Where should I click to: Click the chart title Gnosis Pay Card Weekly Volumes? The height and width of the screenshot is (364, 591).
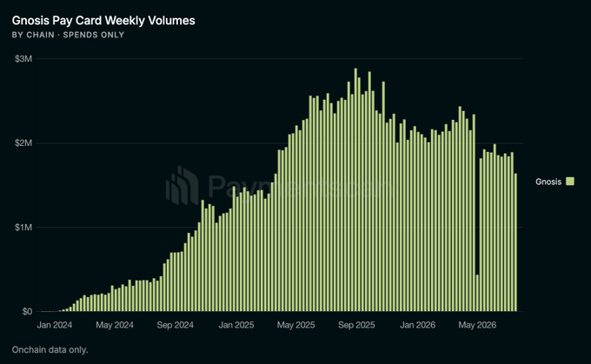pyautogui.click(x=103, y=20)
